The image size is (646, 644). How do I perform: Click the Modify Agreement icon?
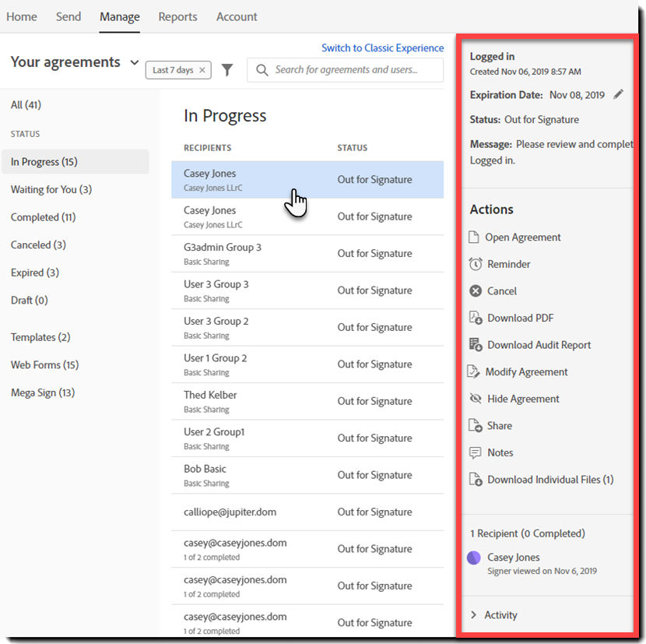coord(475,371)
